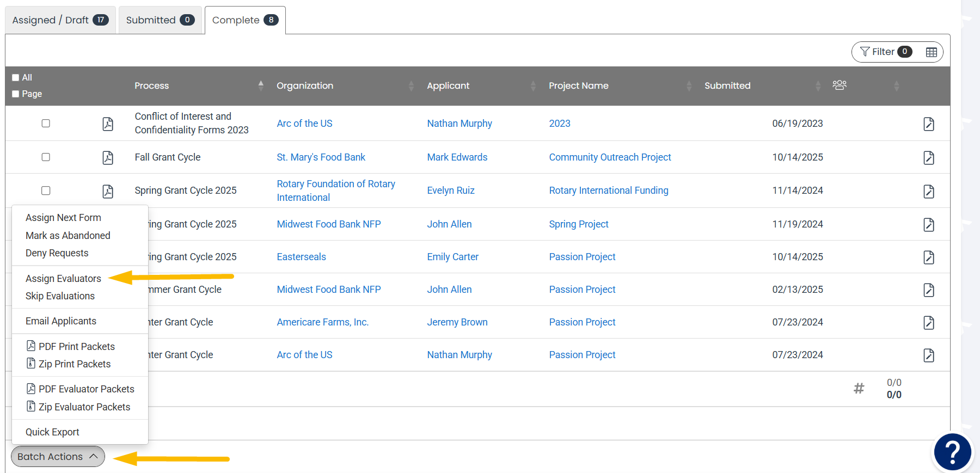980x473 pixels.
Task: Choose PDF Print Packets
Action: [71, 347]
